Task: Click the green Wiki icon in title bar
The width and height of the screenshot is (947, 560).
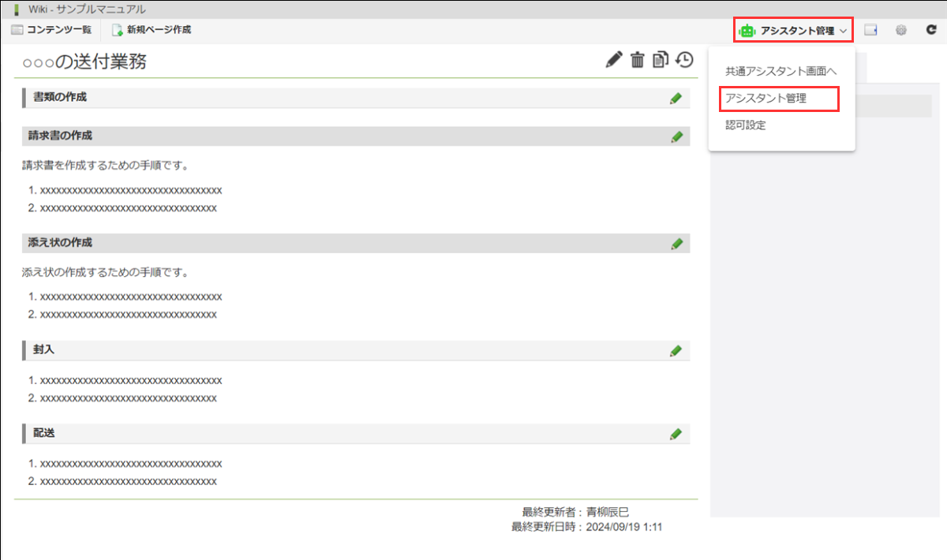Action: pyautogui.click(x=16, y=9)
